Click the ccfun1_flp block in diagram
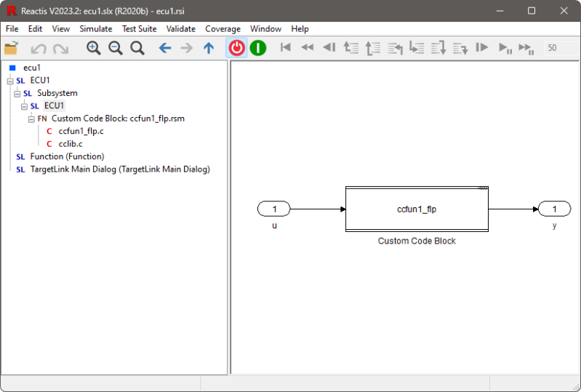 pyautogui.click(x=417, y=209)
